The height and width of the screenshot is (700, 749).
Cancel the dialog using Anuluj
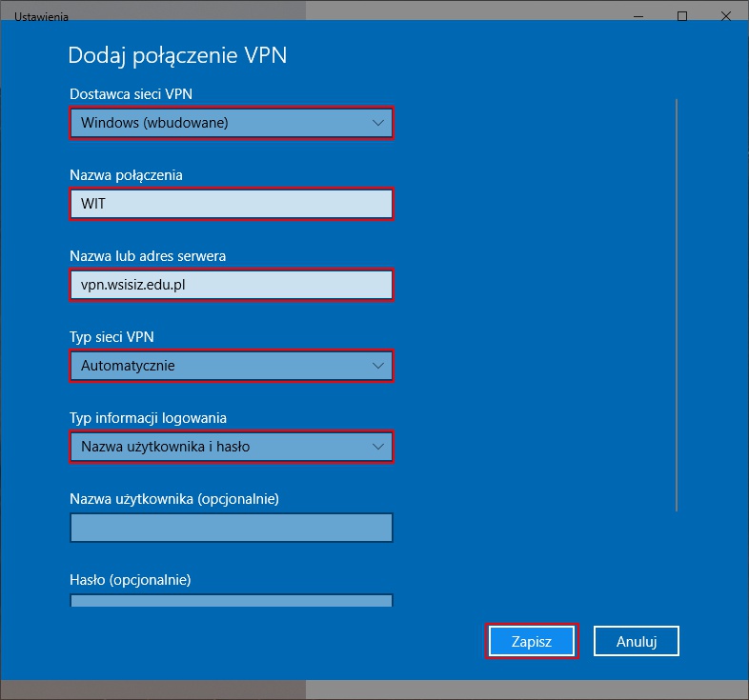(x=637, y=641)
